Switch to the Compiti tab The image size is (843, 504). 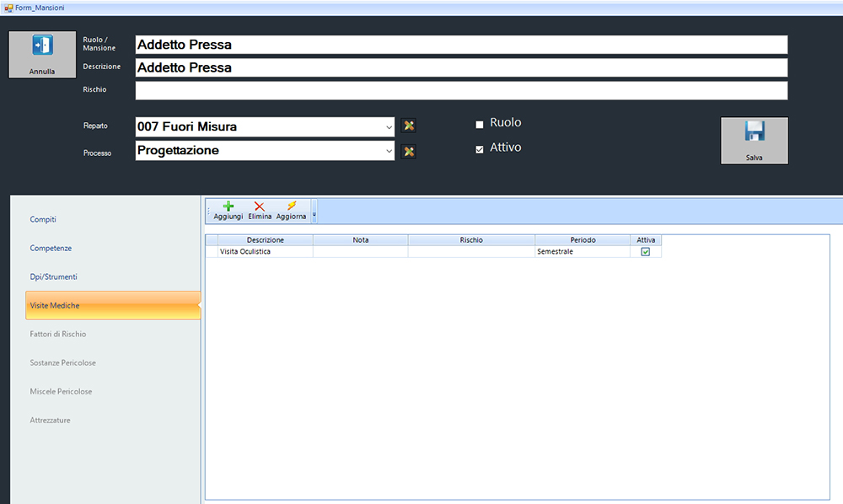pyautogui.click(x=43, y=220)
